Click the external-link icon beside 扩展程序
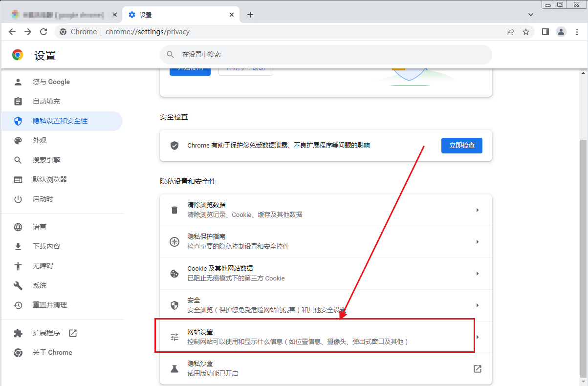Viewport: 588px width, 386px height. (73, 333)
